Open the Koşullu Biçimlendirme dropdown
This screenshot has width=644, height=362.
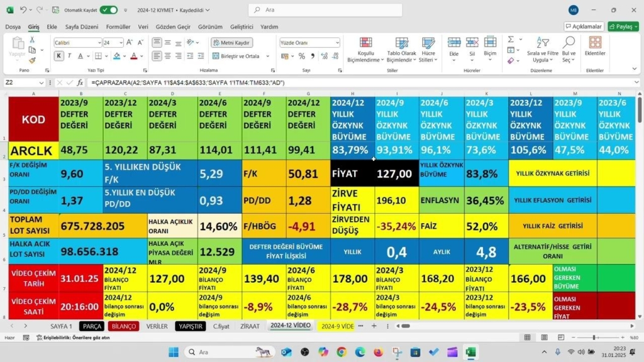tap(365, 50)
